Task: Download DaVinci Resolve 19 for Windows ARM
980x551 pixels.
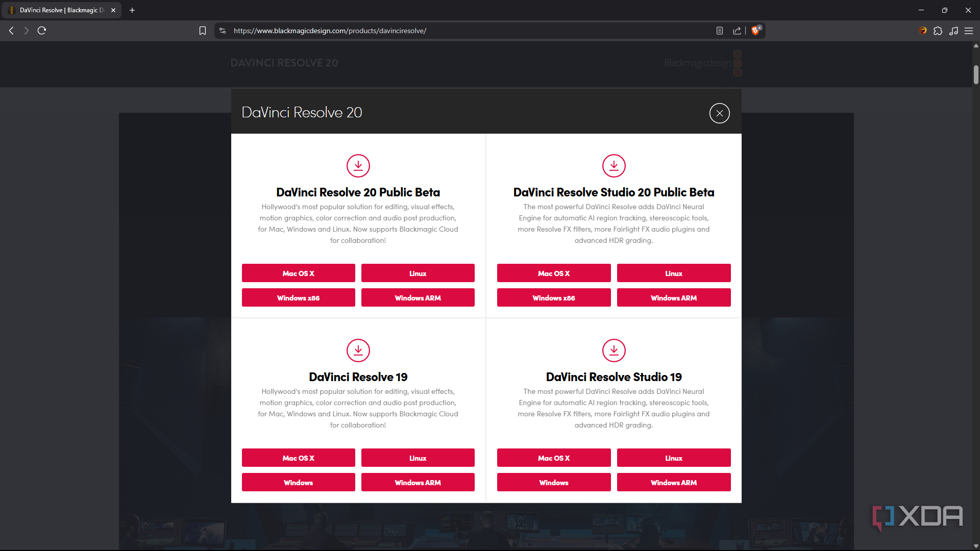Action: (418, 482)
